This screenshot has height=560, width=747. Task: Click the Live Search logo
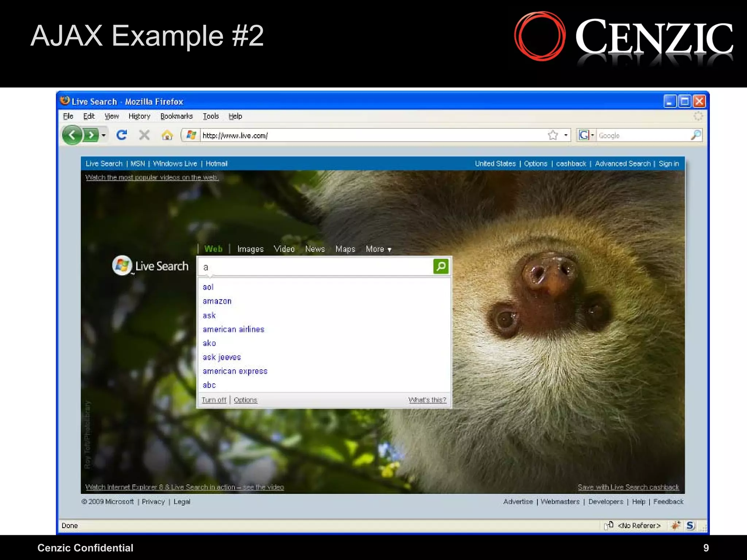[x=150, y=266]
